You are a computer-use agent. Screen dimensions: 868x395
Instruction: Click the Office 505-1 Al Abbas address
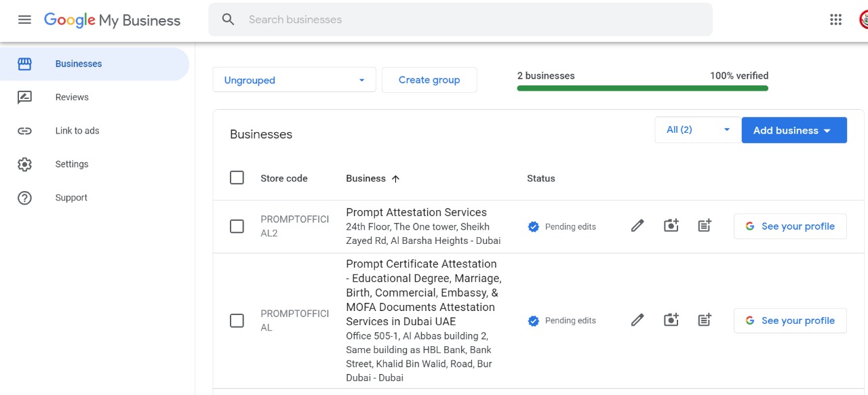[419, 357]
